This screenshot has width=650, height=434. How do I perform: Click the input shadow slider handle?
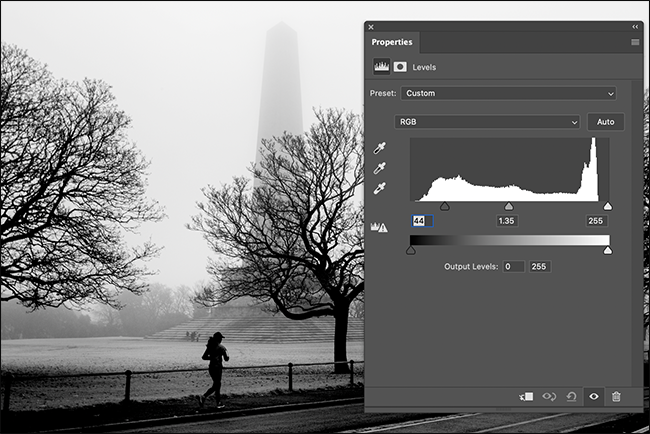pyautogui.click(x=444, y=206)
